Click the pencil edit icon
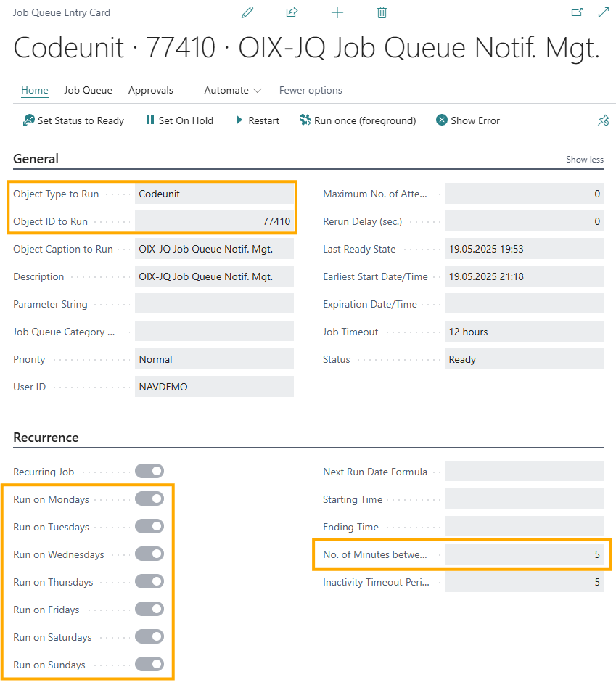The image size is (616, 685). 247,12
